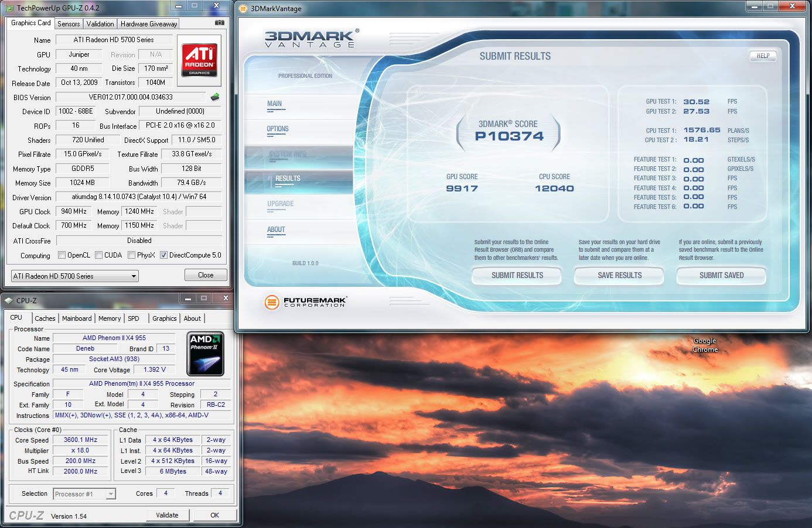The width and height of the screenshot is (812, 528).
Task: Open the ATI Radeon HD 5700 Series dropdown
Action: pos(74,276)
